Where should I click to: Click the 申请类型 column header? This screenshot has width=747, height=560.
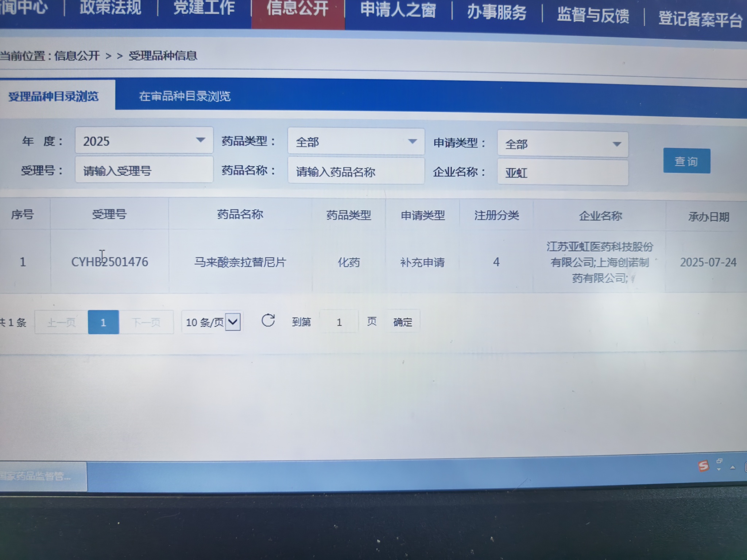pos(423,215)
